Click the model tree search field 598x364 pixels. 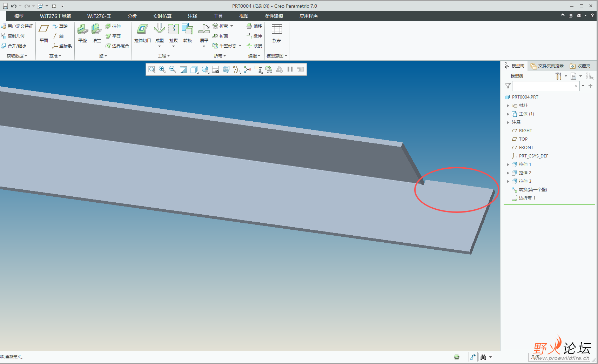point(543,86)
